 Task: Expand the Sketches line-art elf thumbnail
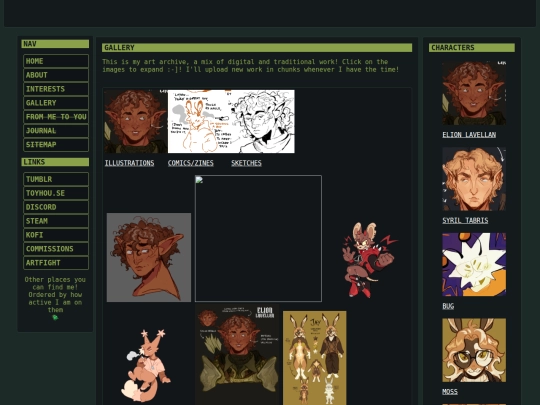pos(263,121)
